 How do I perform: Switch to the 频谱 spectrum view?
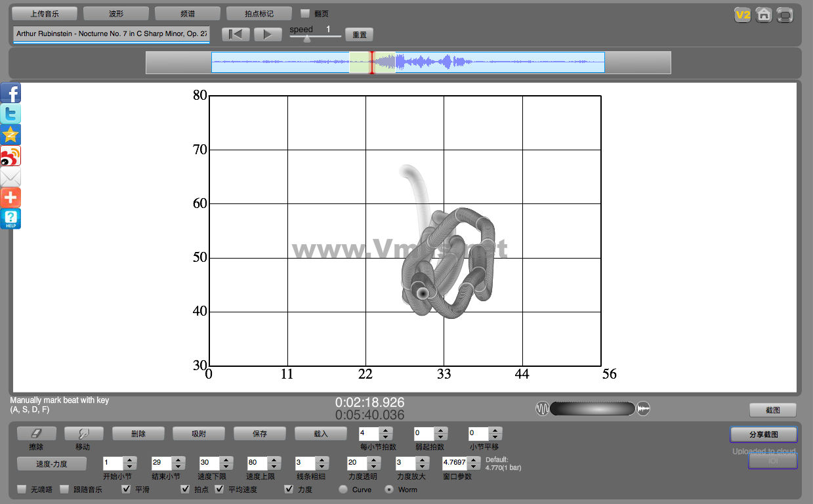coord(187,13)
